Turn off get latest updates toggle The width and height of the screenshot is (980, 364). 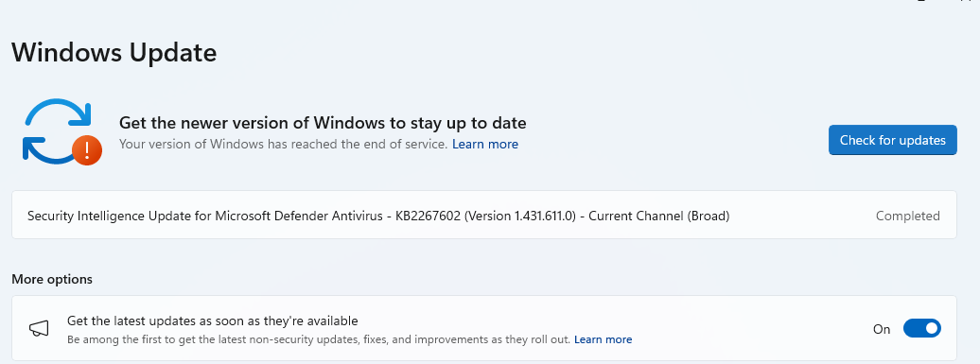point(922,328)
